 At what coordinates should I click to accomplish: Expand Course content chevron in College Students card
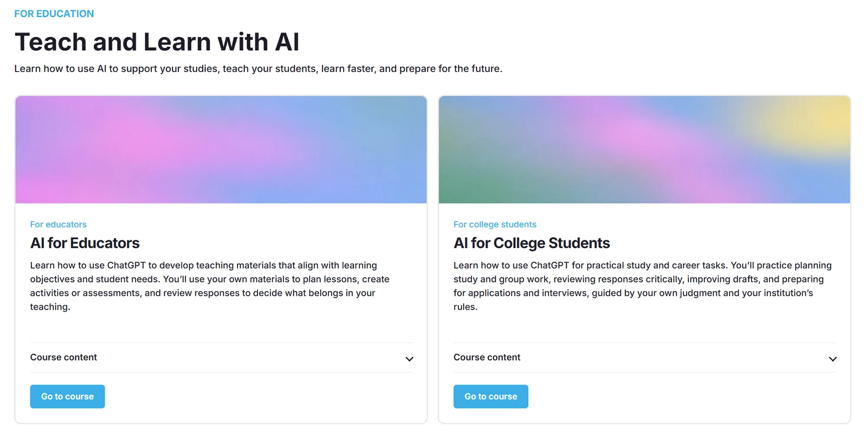coord(832,359)
